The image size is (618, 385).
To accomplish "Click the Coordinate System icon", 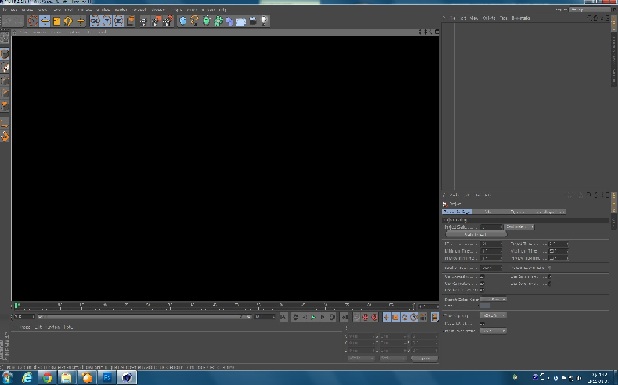I will click(131, 21).
